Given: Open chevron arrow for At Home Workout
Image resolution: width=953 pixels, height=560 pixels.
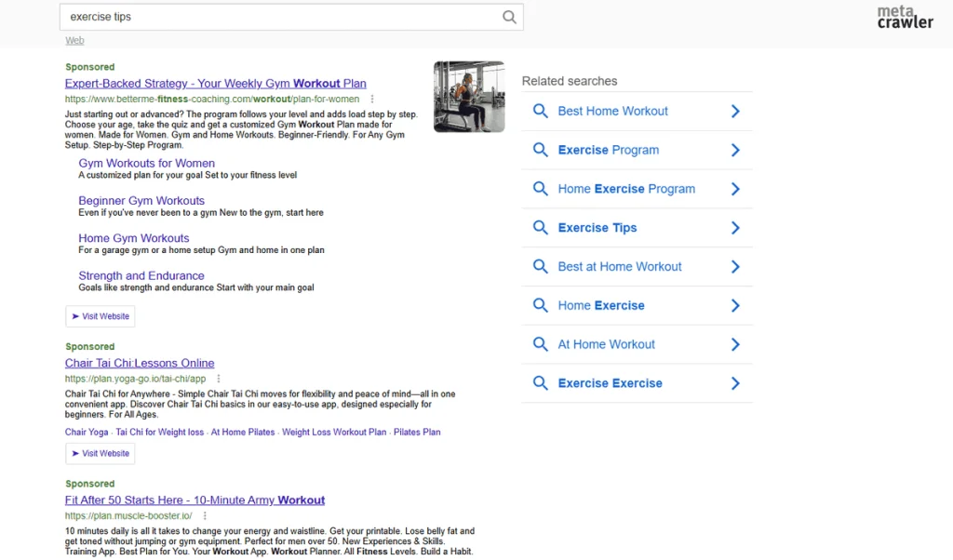Looking at the screenshot, I should pos(735,344).
